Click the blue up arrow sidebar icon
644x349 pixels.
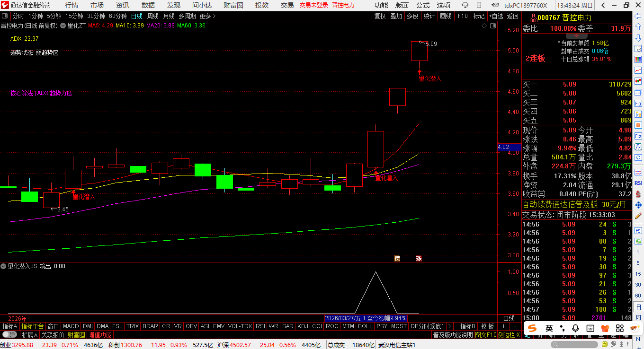coord(638,27)
